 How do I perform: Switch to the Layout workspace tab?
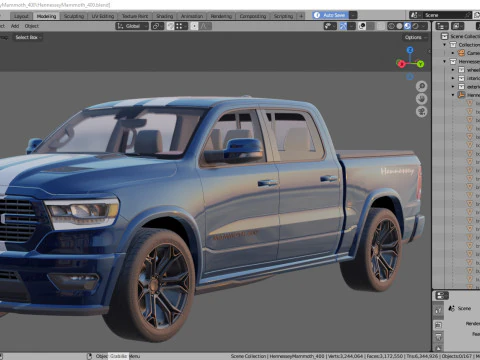21,16
